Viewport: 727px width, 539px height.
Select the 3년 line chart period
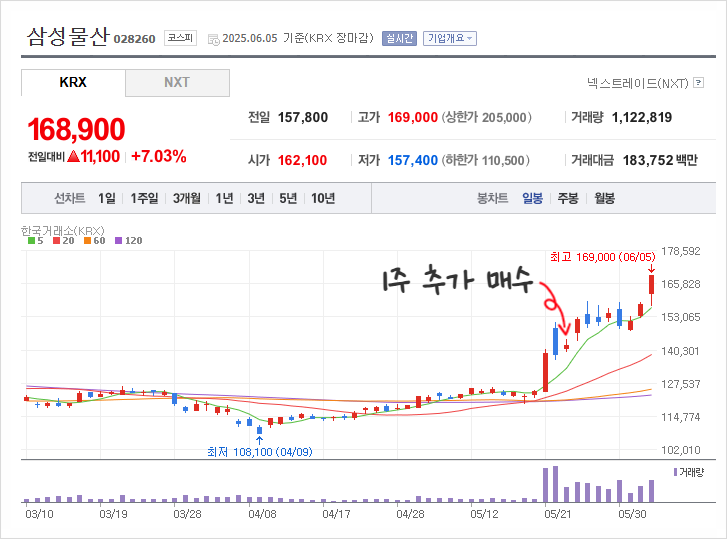pyautogui.click(x=256, y=198)
